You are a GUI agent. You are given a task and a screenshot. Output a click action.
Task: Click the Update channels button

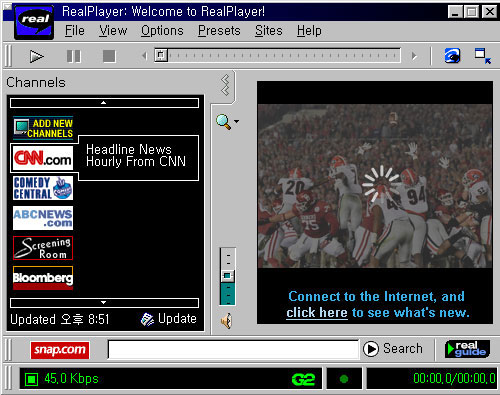point(169,319)
